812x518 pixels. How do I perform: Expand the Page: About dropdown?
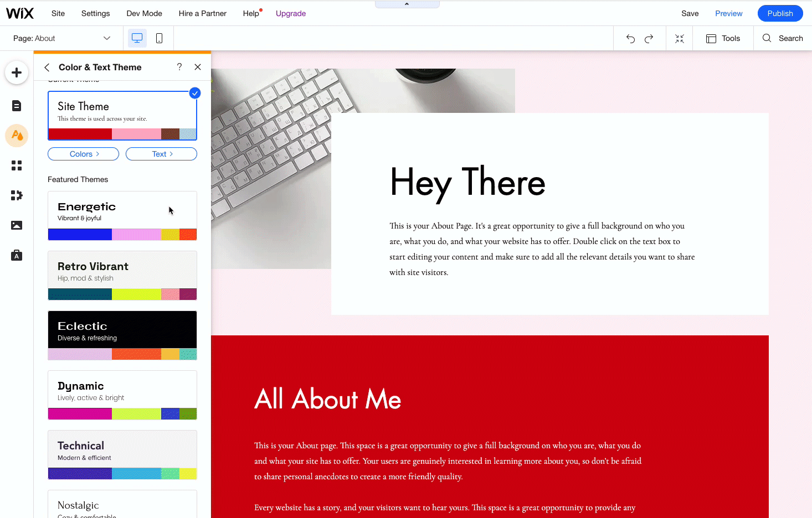click(x=62, y=38)
